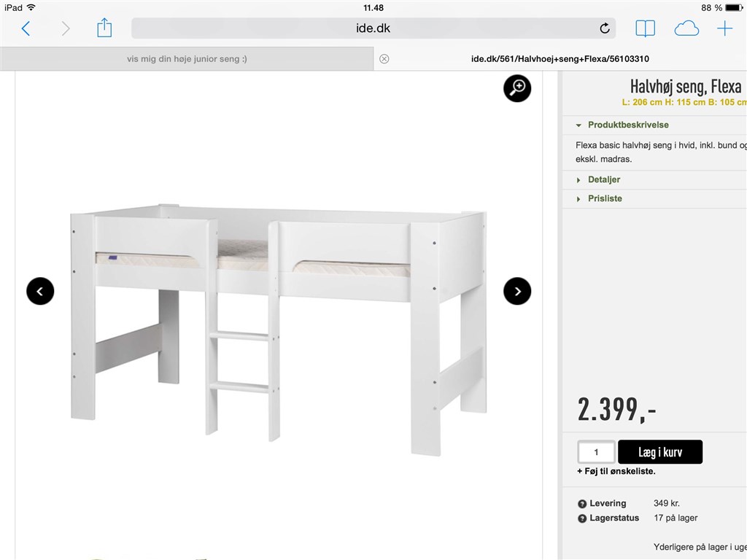Tap the Safari forward arrow
Viewport: 747px width, 560px height.
point(65,28)
